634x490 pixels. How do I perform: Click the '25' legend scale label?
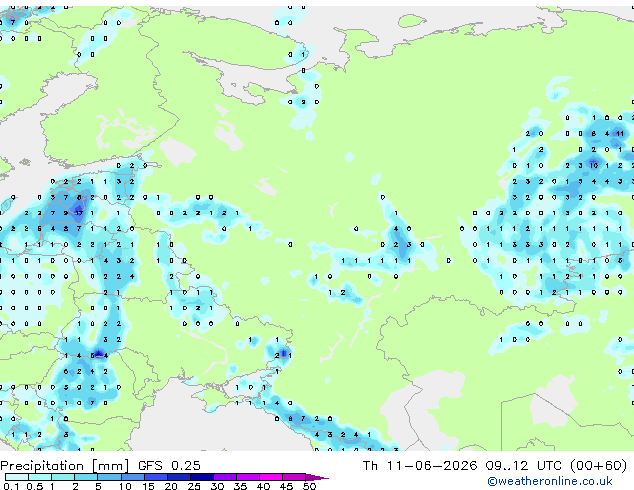point(194,486)
